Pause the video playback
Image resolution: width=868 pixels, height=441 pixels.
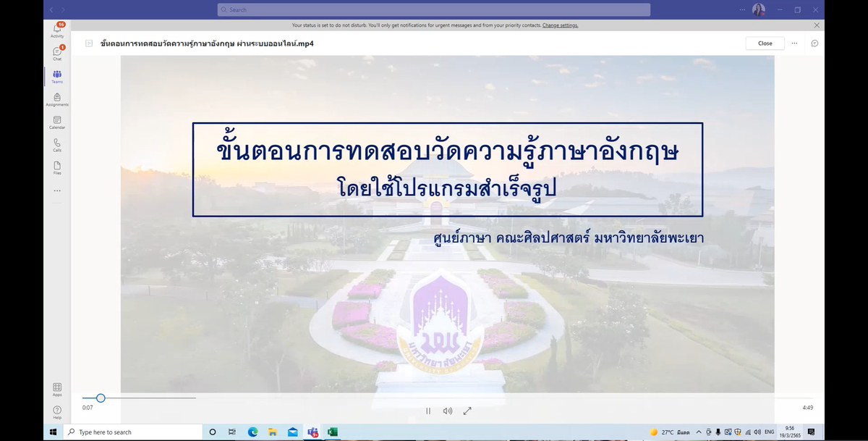point(428,411)
